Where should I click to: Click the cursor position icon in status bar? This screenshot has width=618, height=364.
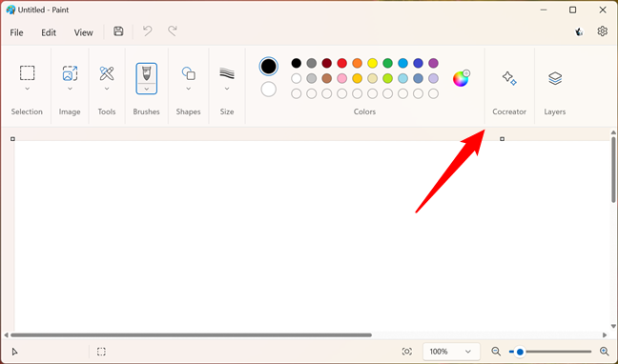pyautogui.click(x=14, y=352)
